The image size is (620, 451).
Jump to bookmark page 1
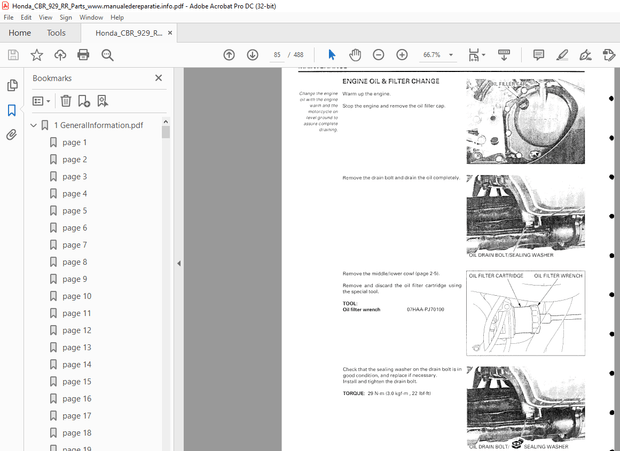(x=74, y=142)
